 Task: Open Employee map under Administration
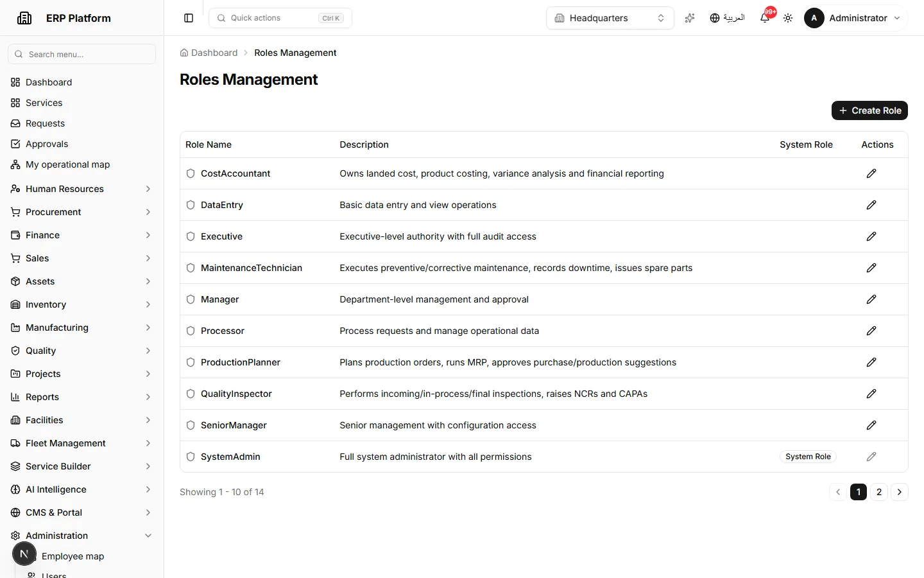tap(73, 556)
